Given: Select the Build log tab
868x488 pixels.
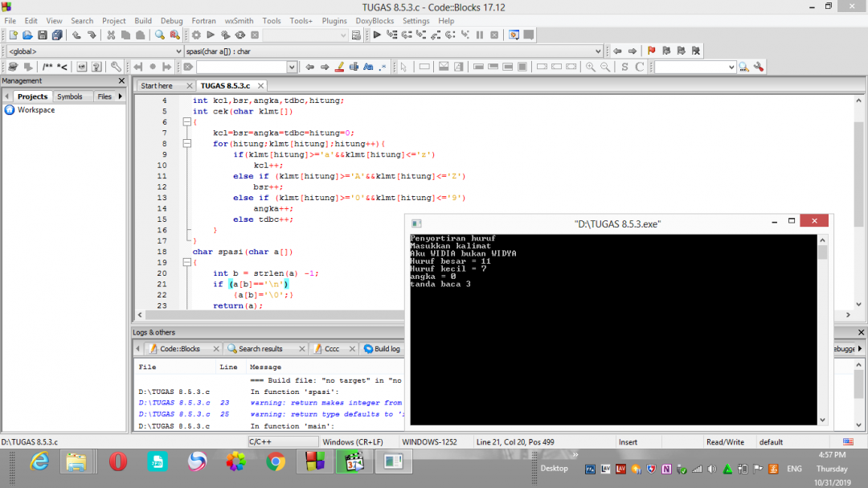Looking at the screenshot, I should click(382, 349).
